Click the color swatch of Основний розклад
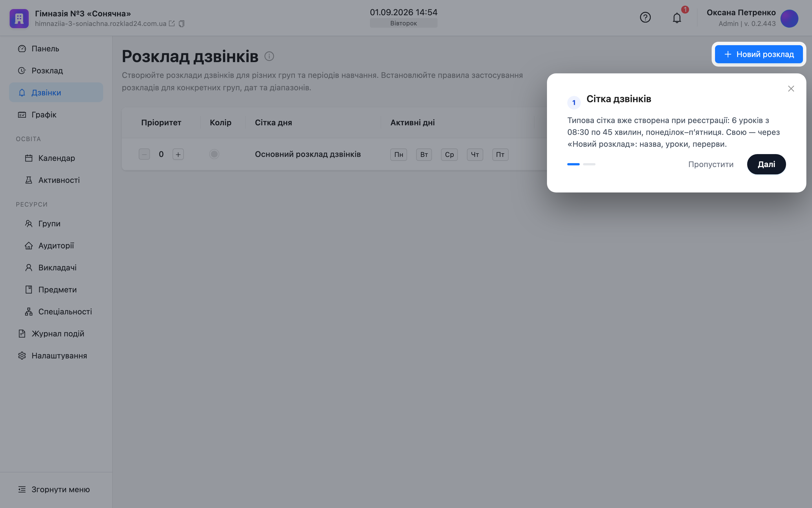Viewport: 812px width, 508px height. (214, 154)
